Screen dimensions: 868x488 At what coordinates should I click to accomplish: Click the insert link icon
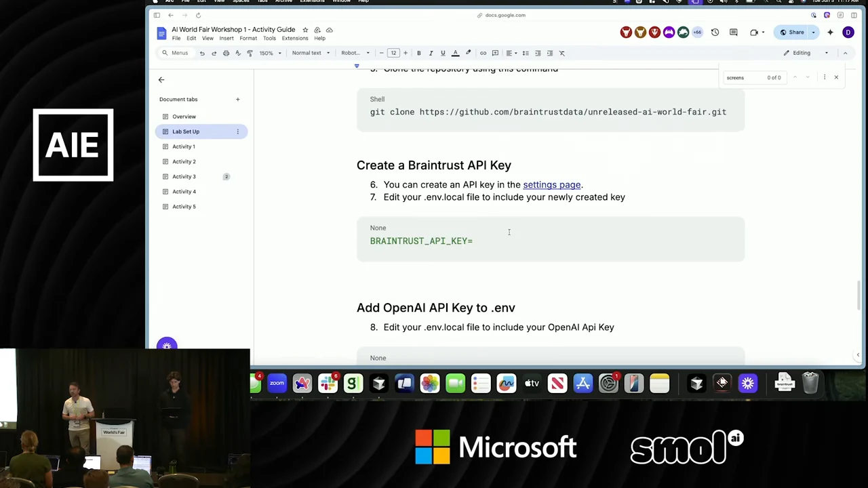tap(483, 53)
